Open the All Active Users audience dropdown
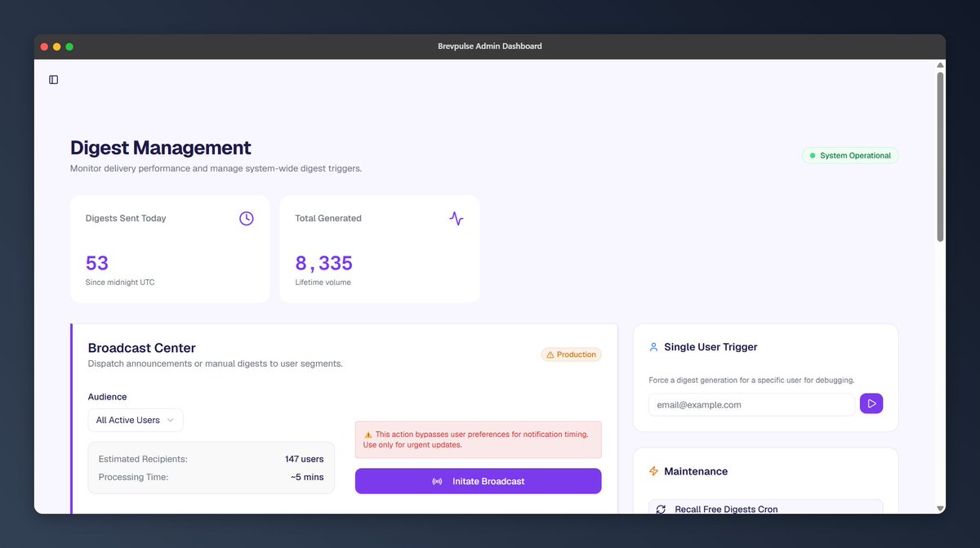980x548 pixels. 136,420
